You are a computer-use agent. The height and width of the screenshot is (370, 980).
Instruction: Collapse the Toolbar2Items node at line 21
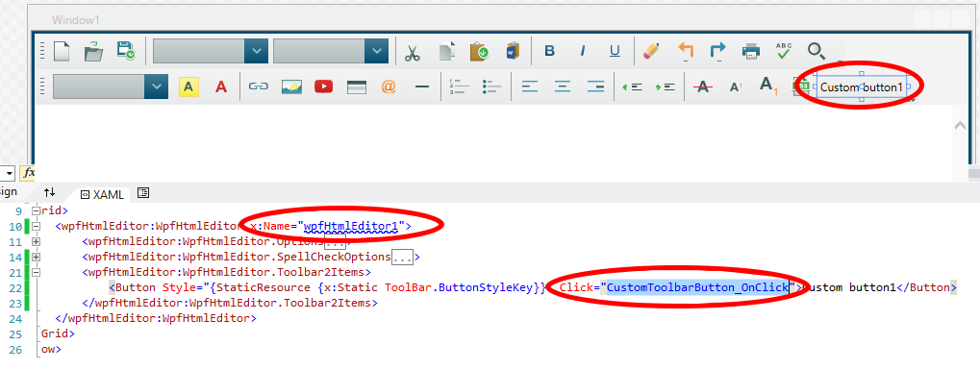tap(37, 273)
